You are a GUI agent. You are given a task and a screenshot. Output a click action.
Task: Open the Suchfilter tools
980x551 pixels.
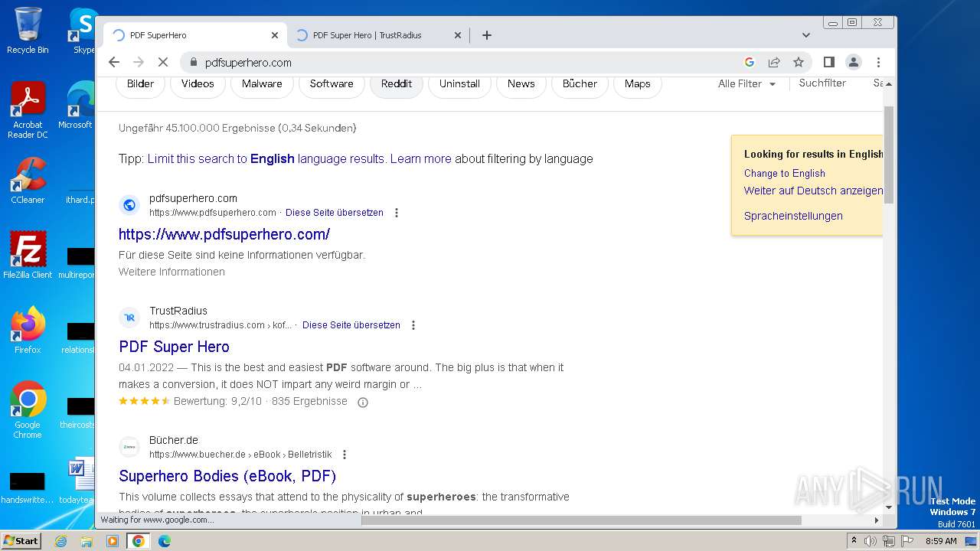click(822, 83)
